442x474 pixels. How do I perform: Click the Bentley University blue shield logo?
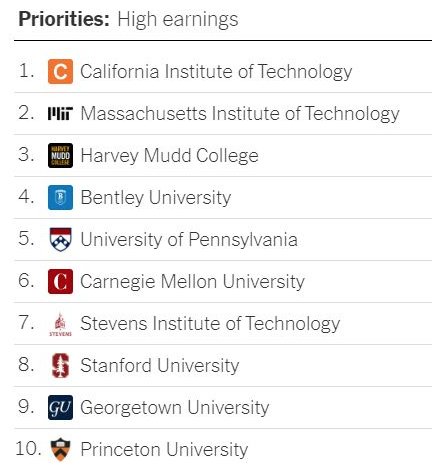60,197
